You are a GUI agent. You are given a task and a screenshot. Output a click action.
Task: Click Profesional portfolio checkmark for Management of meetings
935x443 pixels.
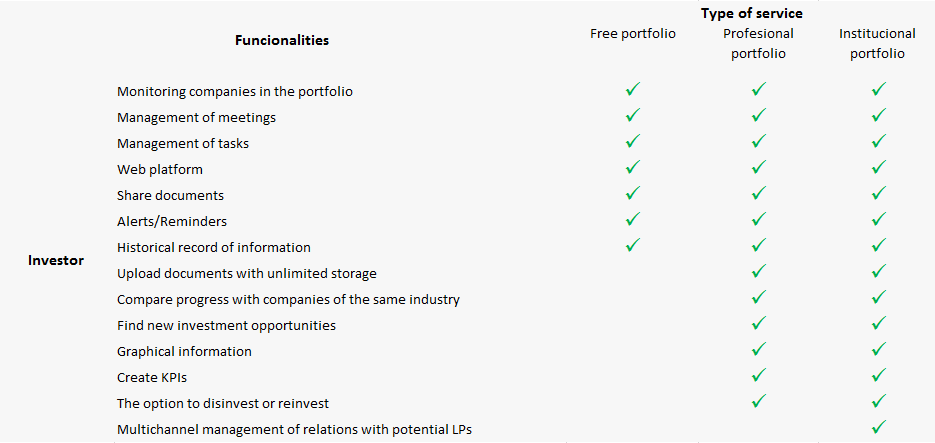[758, 116]
